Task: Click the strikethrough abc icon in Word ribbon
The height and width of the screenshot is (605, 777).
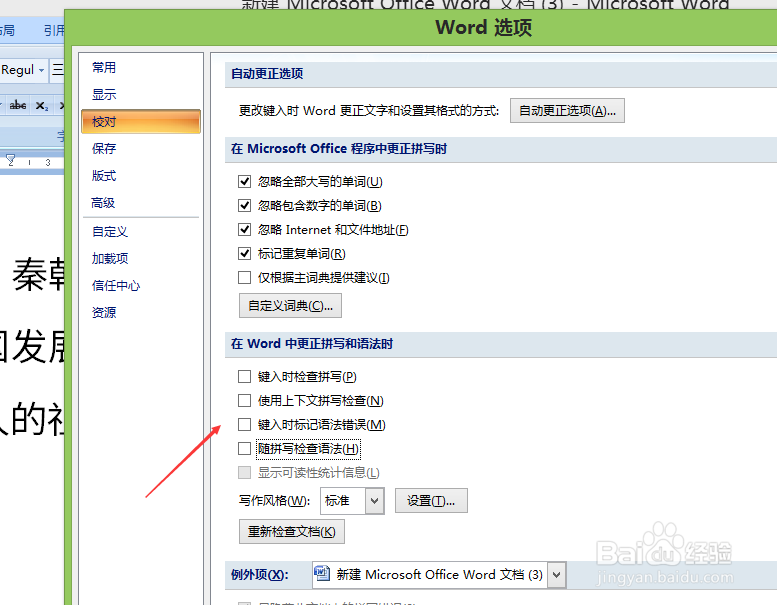Action: (x=18, y=105)
